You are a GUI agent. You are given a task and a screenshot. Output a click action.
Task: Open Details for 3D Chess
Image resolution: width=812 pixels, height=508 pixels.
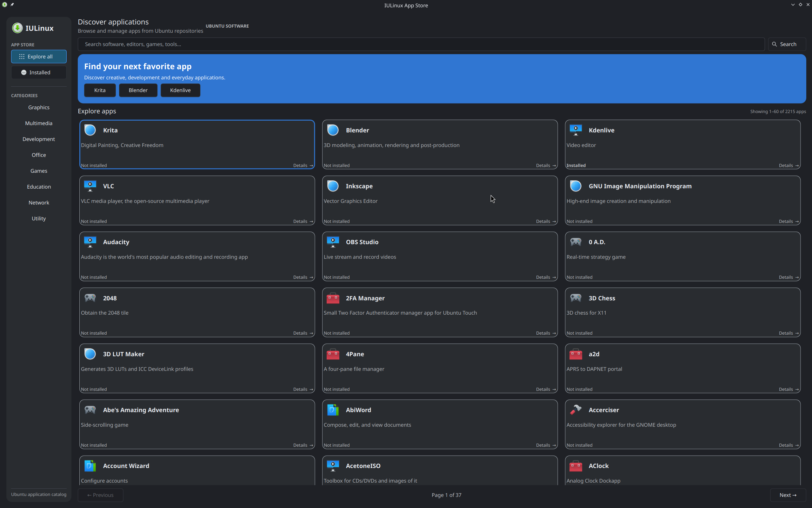click(x=789, y=333)
